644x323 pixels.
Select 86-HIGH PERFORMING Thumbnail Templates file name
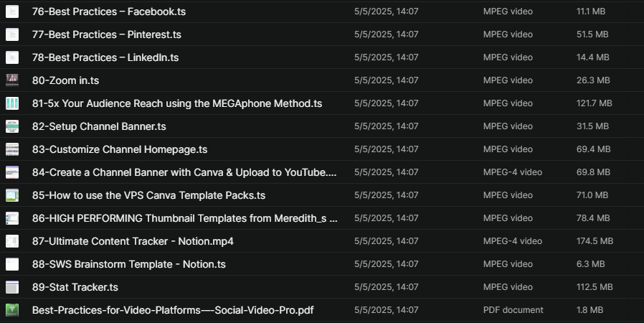(x=184, y=218)
